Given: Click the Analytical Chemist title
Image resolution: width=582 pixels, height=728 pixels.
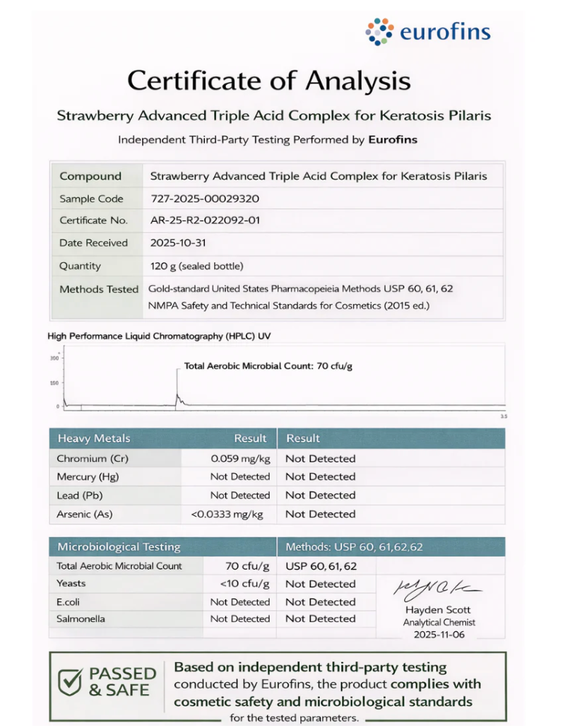Looking at the screenshot, I should click(x=439, y=623).
